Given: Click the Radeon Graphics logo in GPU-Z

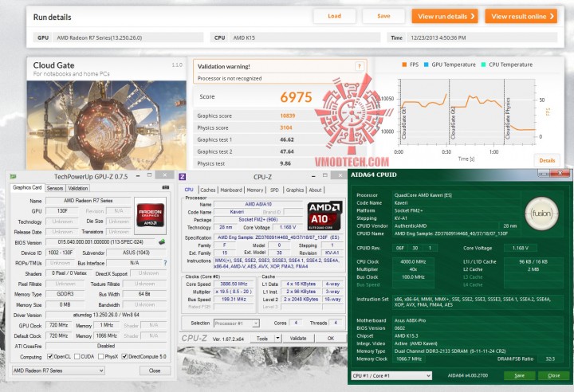Looking at the screenshot, I should (x=150, y=215).
